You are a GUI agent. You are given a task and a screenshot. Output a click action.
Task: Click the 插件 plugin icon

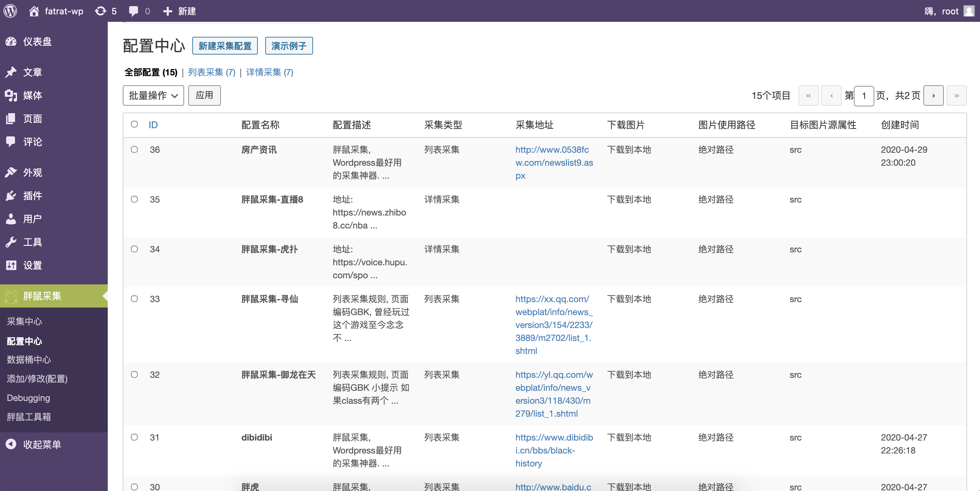click(x=11, y=195)
